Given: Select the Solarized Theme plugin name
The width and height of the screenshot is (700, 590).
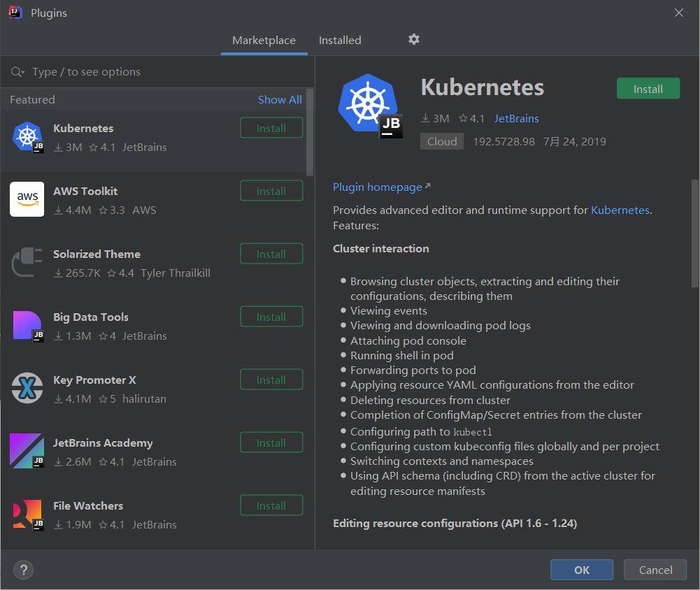Looking at the screenshot, I should (97, 254).
